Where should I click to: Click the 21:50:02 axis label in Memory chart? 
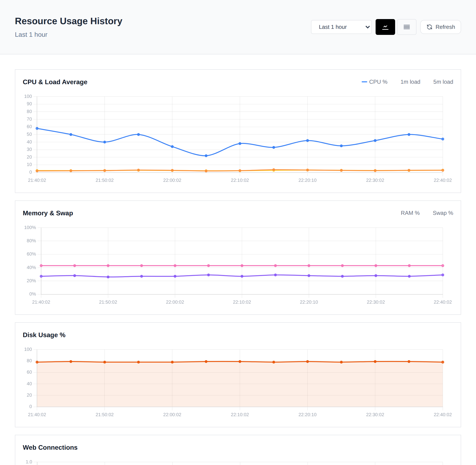tap(108, 302)
